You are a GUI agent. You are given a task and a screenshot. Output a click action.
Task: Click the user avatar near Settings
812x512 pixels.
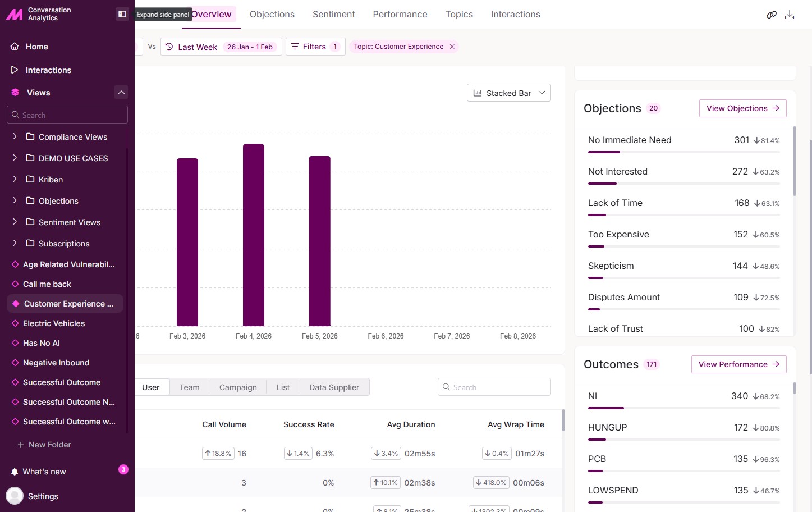coord(15,496)
